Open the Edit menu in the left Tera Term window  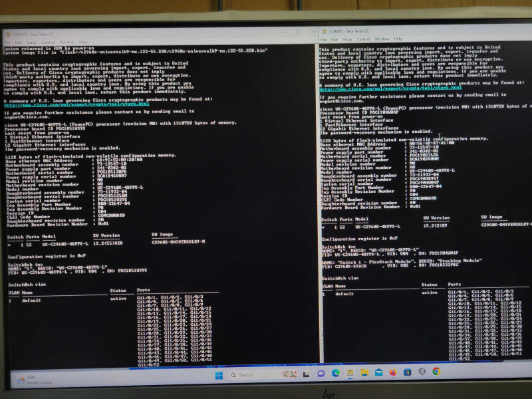point(19,43)
